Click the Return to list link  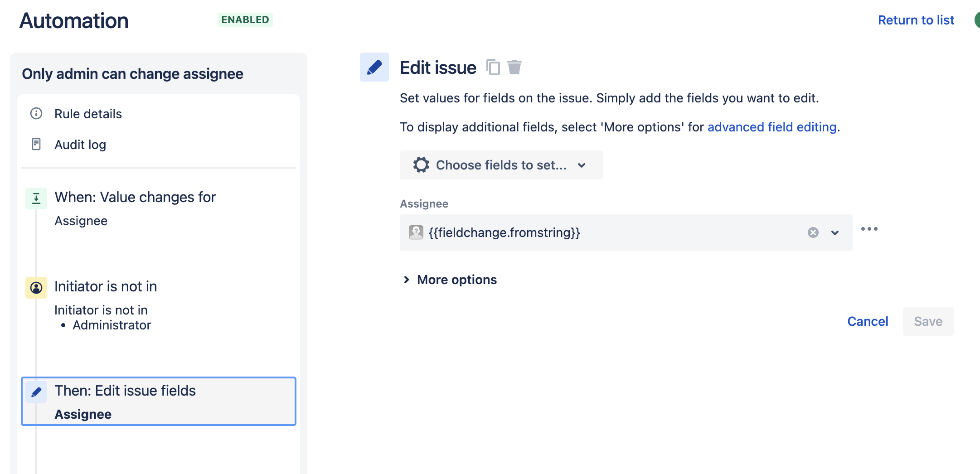(916, 20)
